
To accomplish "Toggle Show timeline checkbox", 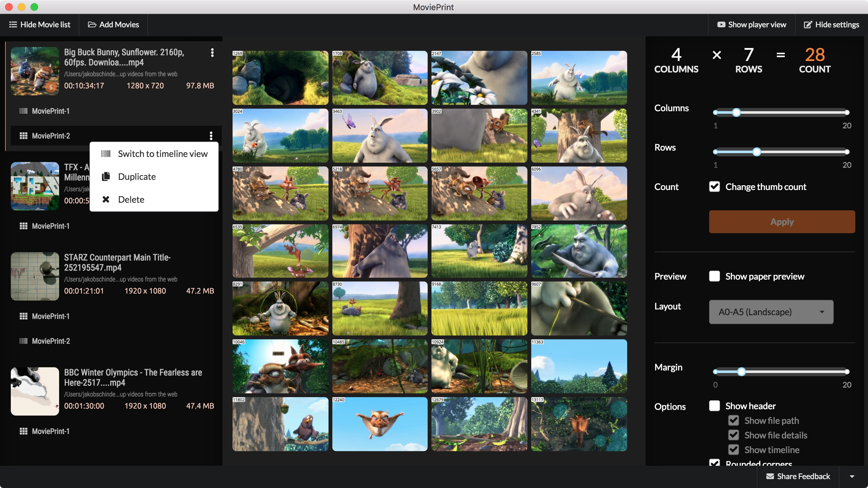I will pyautogui.click(x=734, y=450).
